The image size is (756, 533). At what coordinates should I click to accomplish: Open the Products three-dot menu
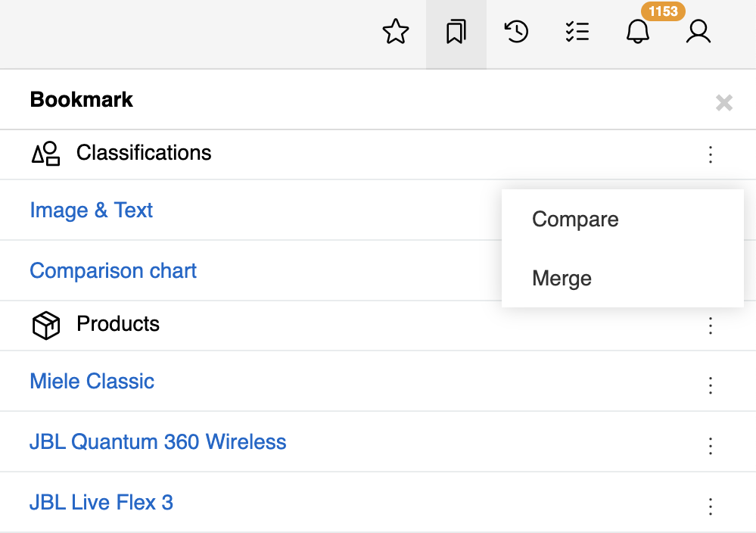(x=710, y=326)
